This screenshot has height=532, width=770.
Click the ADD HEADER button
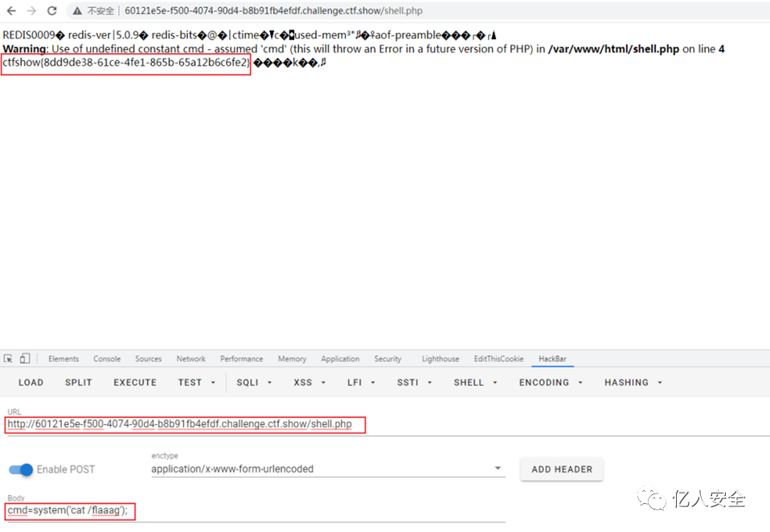pos(562,469)
